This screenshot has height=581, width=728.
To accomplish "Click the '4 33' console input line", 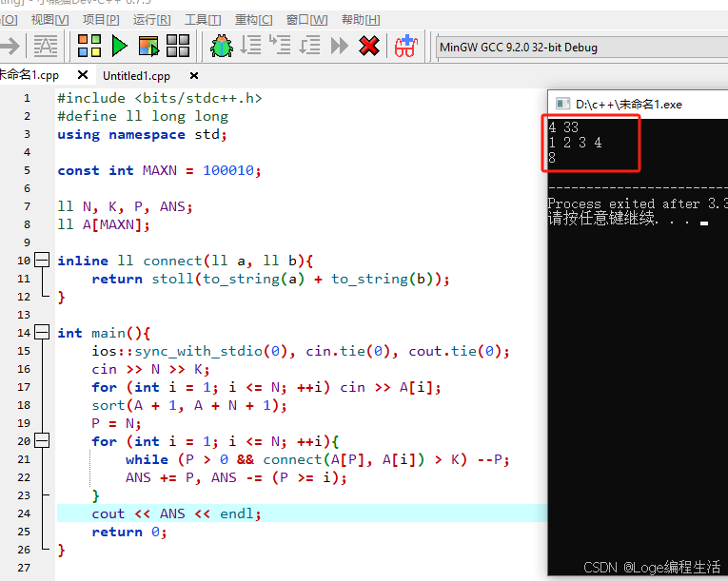I will pyautogui.click(x=563, y=126).
